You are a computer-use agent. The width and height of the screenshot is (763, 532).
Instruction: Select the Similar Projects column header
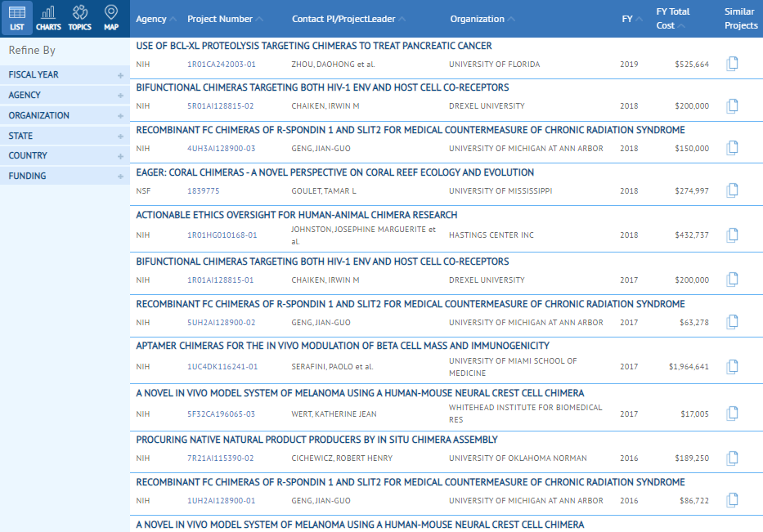(741, 19)
